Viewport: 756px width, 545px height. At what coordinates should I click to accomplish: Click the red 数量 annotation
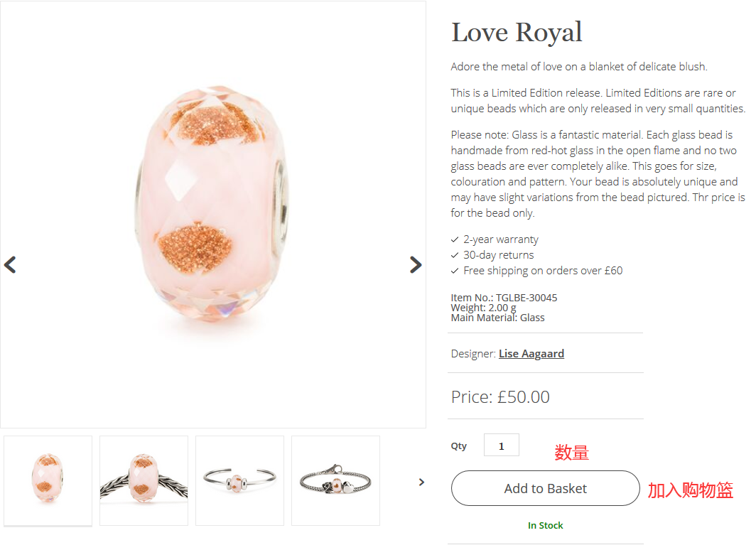pyautogui.click(x=571, y=453)
